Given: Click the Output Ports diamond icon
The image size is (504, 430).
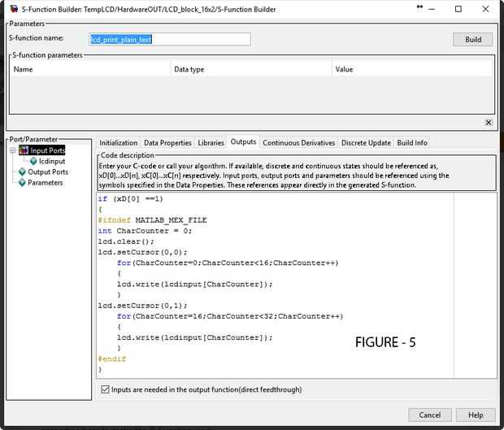Looking at the screenshot, I should click(x=22, y=172).
